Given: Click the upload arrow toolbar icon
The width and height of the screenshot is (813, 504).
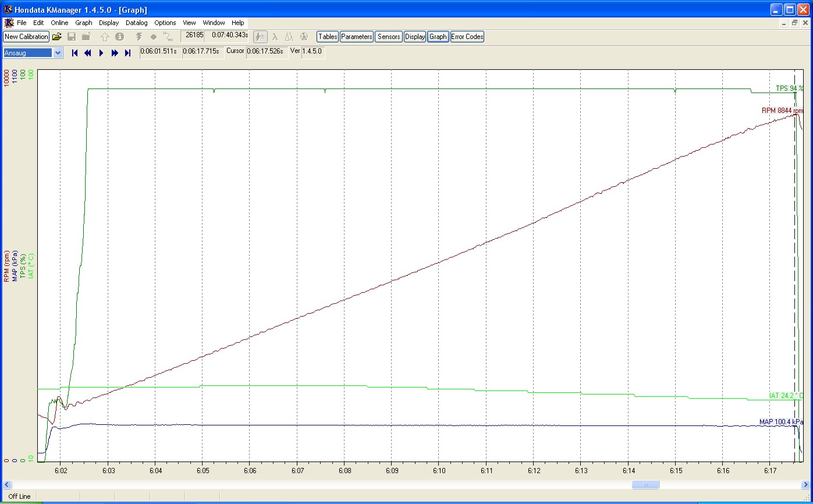Looking at the screenshot, I should (x=105, y=37).
